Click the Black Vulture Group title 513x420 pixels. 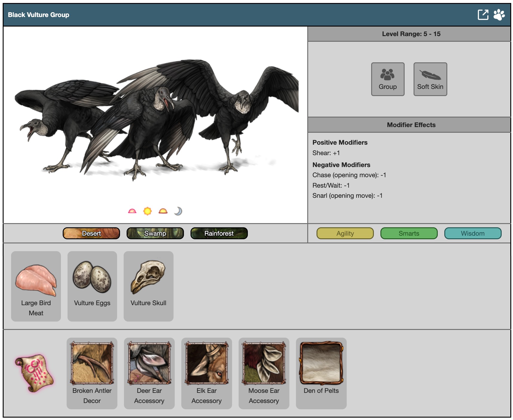tap(39, 15)
